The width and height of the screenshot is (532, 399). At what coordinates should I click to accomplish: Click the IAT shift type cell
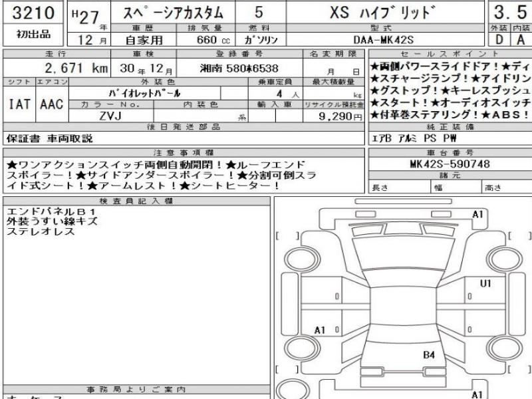point(19,104)
